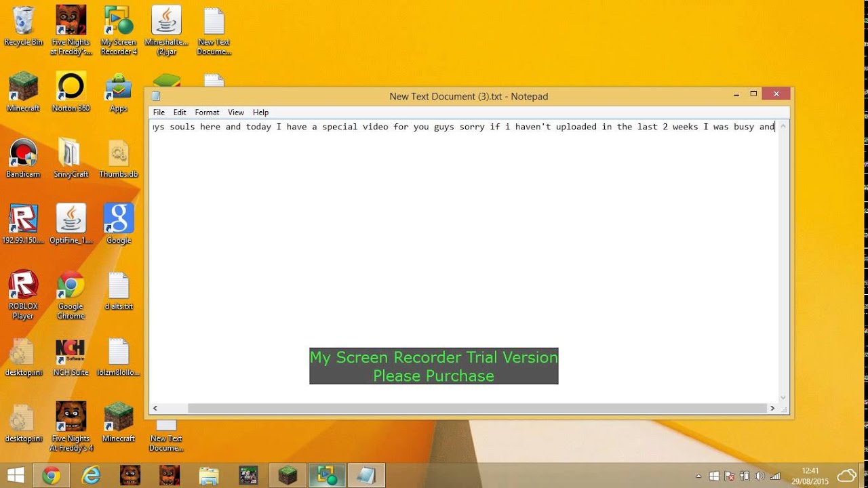Open Internet Explorer from the taskbar
This screenshot has height=488, width=868.
pyautogui.click(x=91, y=476)
